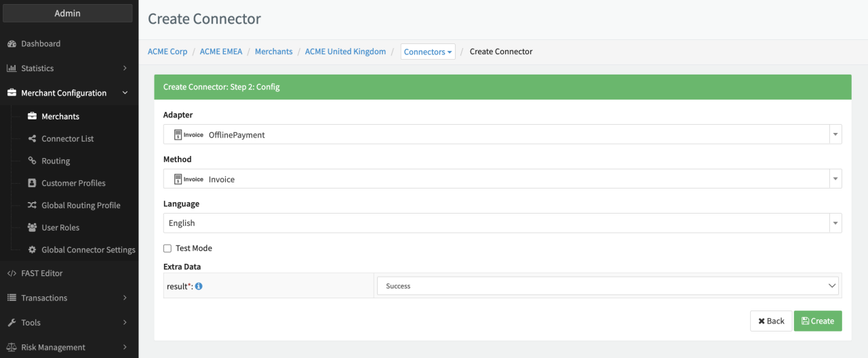Click the Connector List share icon
868x358 pixels.
[32, 139]
